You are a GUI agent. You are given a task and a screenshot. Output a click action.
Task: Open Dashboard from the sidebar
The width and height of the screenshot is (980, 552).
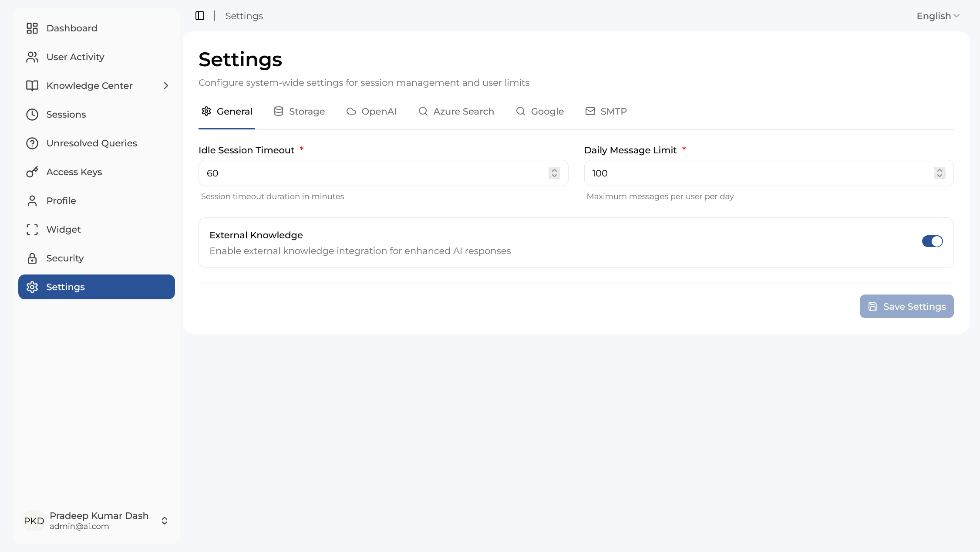point(97,28)
